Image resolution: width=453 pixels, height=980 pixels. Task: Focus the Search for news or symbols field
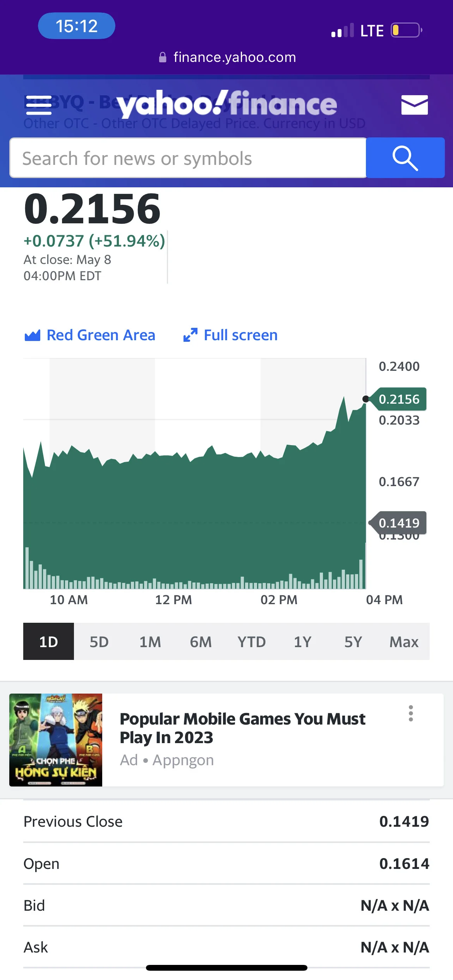coord(188,158)
